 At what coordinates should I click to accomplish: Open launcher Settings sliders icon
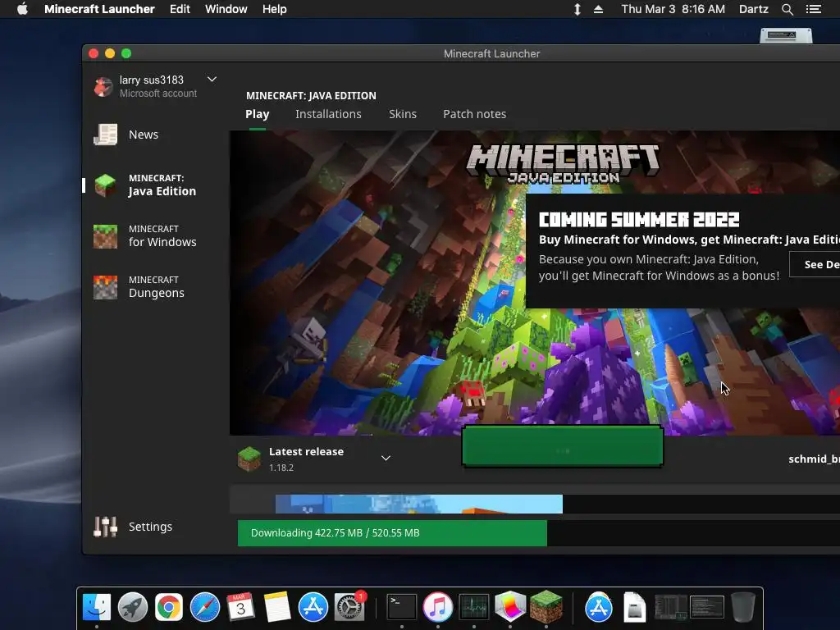tap(106, 527)
